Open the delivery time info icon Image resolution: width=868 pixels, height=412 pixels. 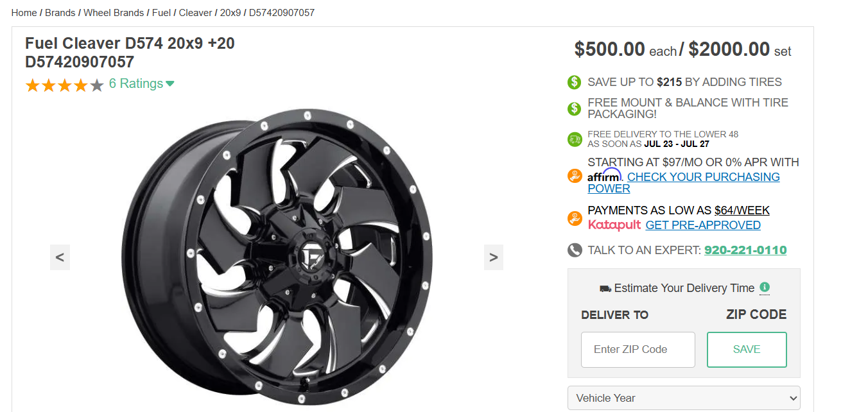click(765, 288)
